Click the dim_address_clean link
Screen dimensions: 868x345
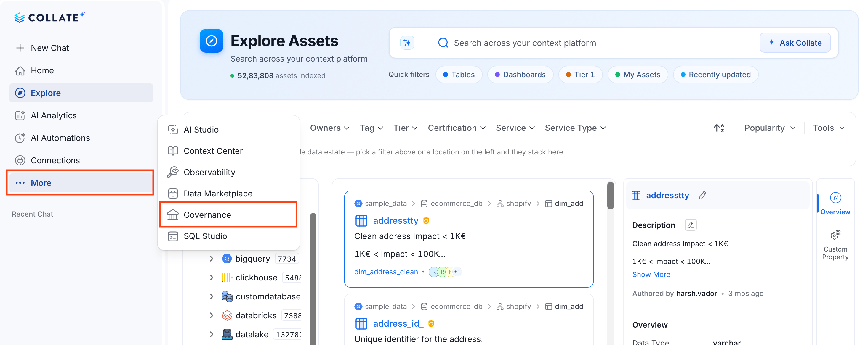point(386,272)
